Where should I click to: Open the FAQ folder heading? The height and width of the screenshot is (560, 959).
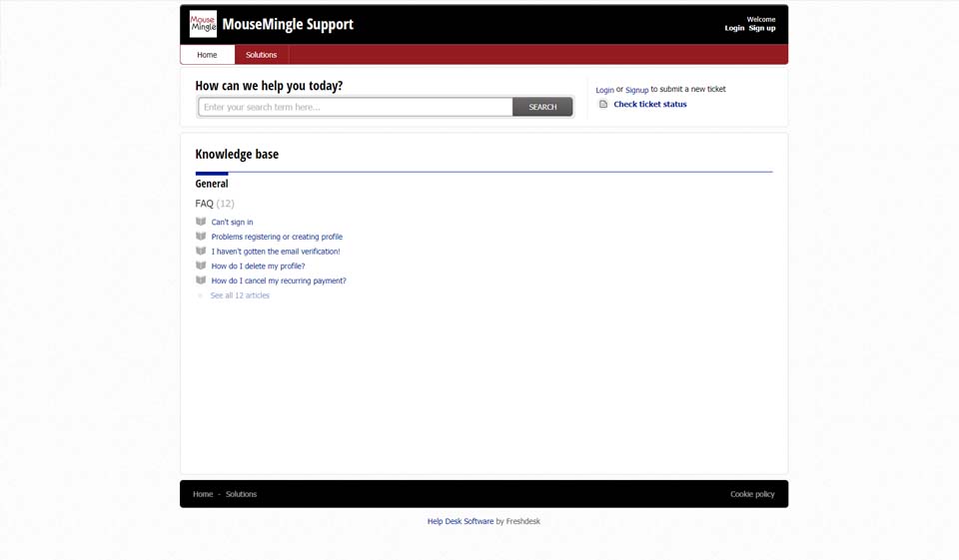pos(205,204)
